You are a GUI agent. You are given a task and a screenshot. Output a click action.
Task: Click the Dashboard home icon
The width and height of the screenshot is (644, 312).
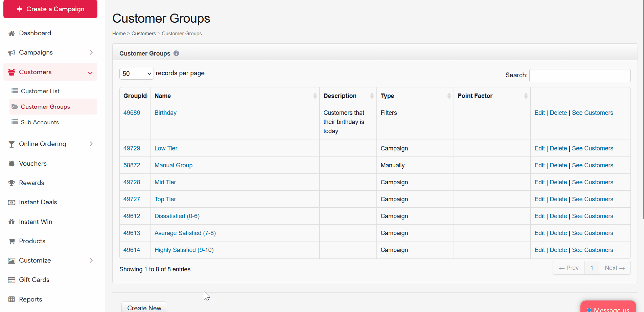click(x=11, y=33)
